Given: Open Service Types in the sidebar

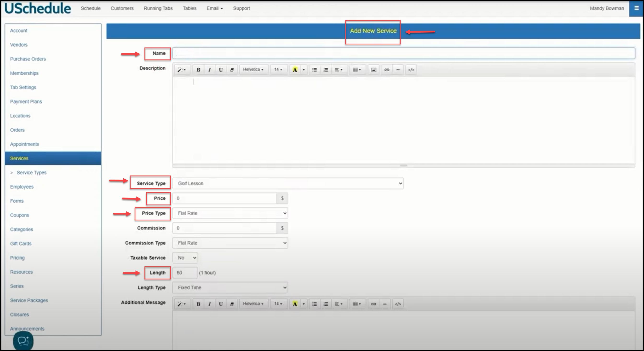Looking at the screenshot, I should pos(31,173).
